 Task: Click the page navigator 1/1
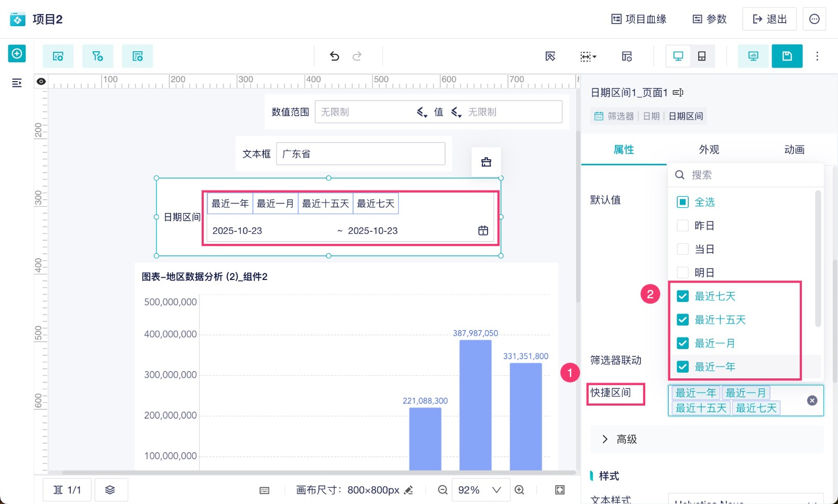[x=67, y=490]
